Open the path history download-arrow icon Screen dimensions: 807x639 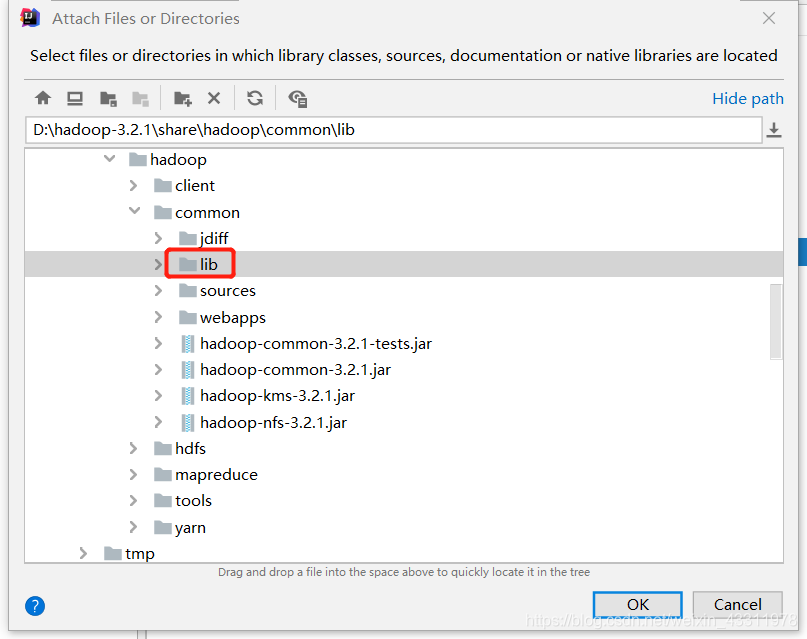tap(774, 130)
